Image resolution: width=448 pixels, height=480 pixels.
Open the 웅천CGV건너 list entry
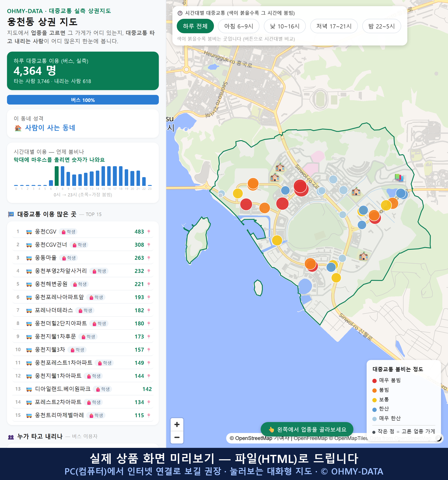pyautogui.click(x=83, y=245)
